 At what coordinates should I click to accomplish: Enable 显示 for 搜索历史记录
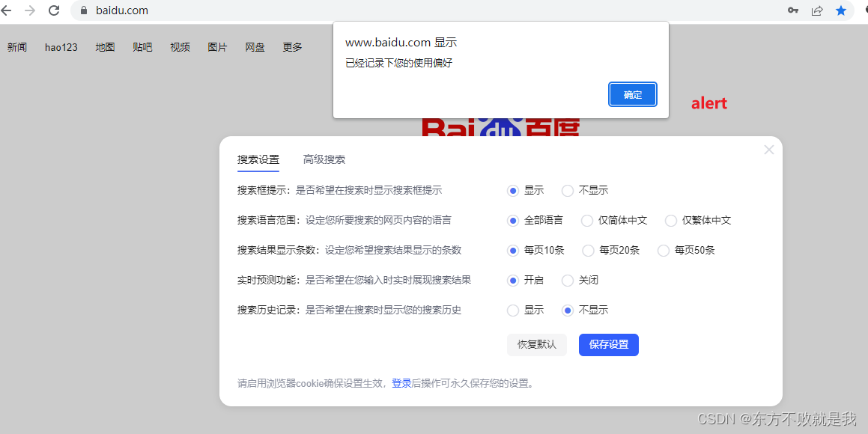(x=512, y=310)
